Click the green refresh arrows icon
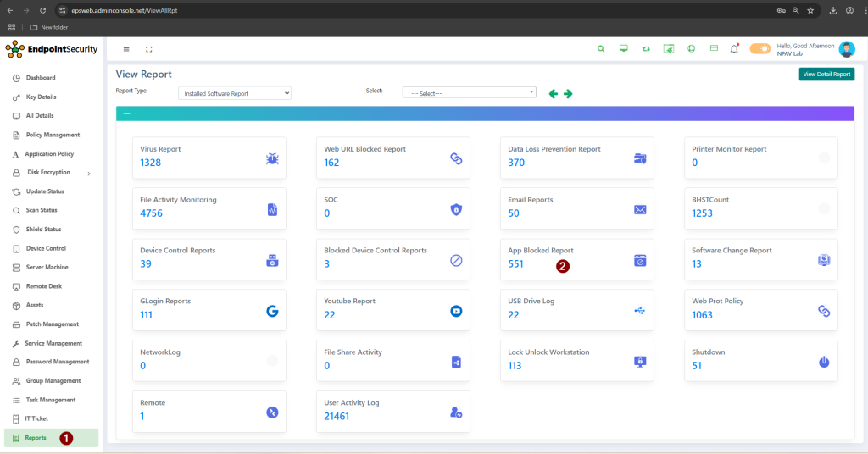Viewport: 868px width, 454px height. coord(646,49)
